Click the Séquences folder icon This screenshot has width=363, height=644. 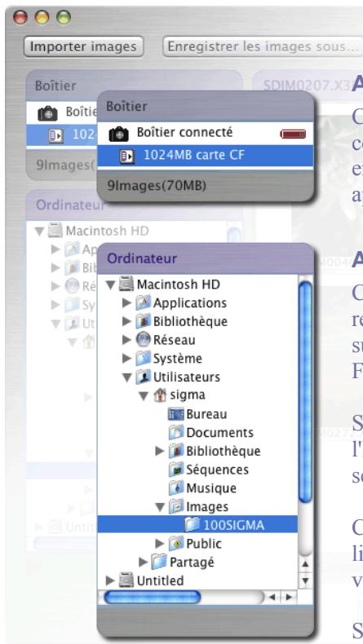coord(176,470)
